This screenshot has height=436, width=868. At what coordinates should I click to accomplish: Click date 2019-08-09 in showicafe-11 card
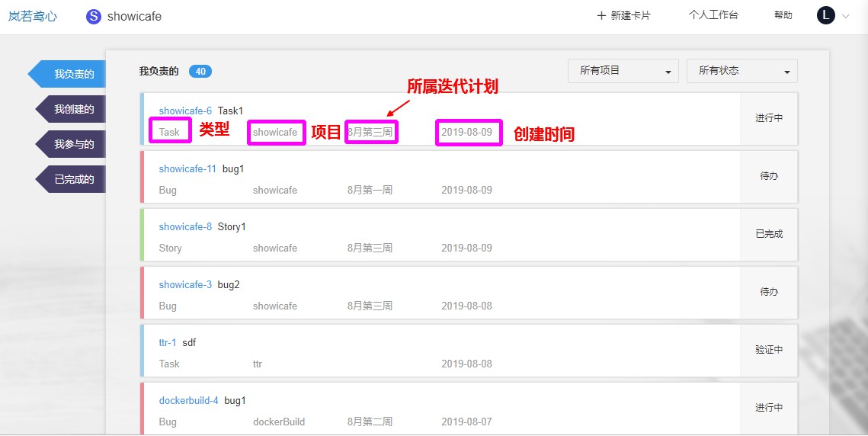[x=466, y=190]
